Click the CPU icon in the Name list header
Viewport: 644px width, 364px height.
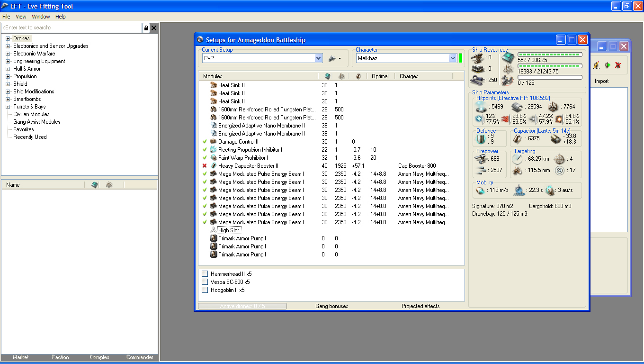click(x=95, y=185)
